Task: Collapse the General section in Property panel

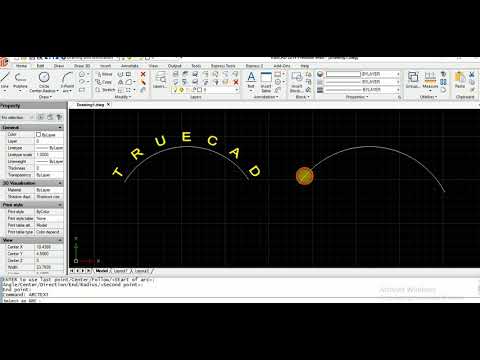Action: [x=60, y=128]
